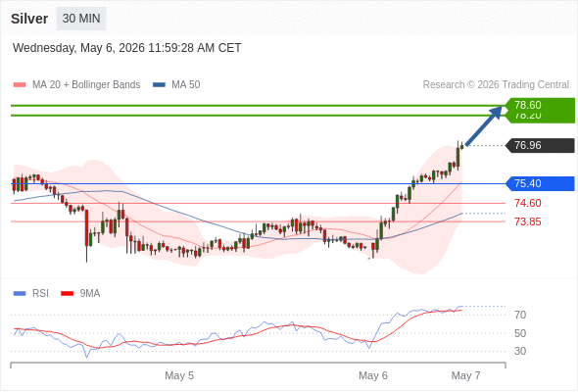Click the RSI 70 level label

[x=520, y=315]
